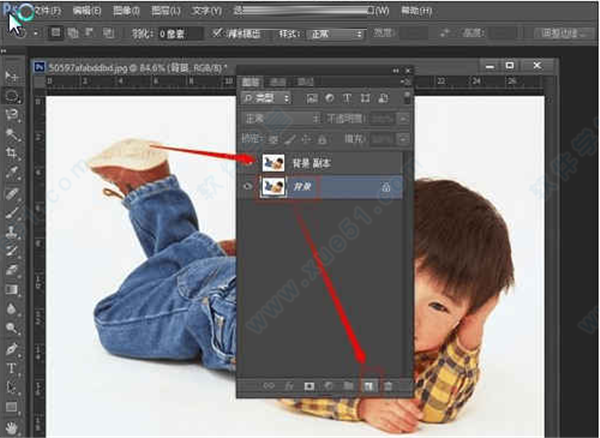Open the layer blend mode dropdown (正常)
The height and width of the screenshot is (438, 600).
click(x=277, y=117)
